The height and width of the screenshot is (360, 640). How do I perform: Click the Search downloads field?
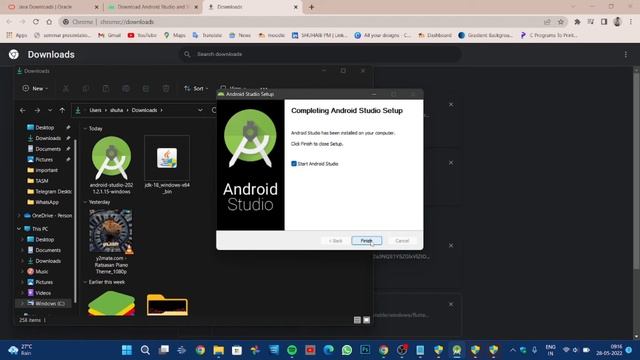(x=320, y=54)
